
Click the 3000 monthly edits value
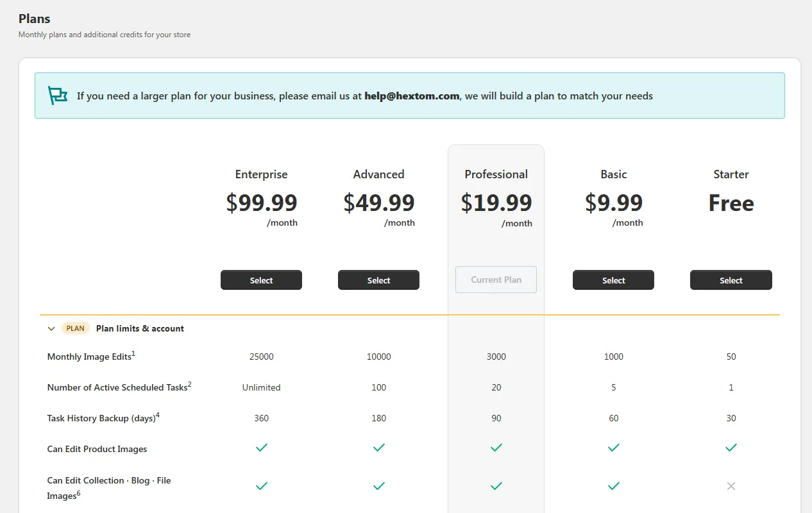tap(496, 357)
